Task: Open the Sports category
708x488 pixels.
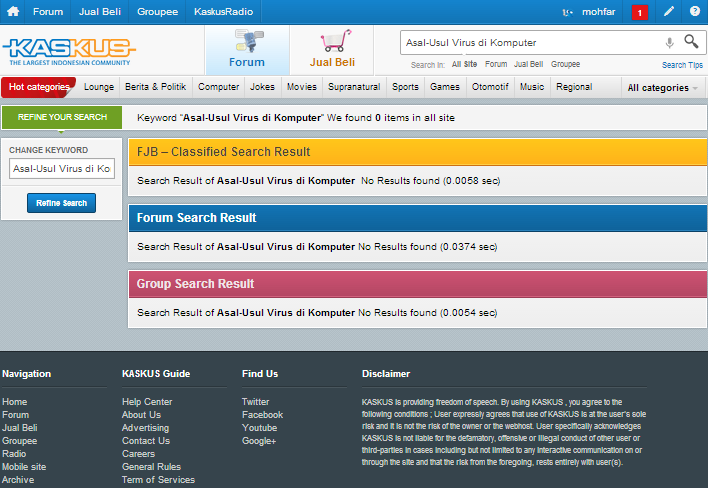Action: tap(405, 87)
